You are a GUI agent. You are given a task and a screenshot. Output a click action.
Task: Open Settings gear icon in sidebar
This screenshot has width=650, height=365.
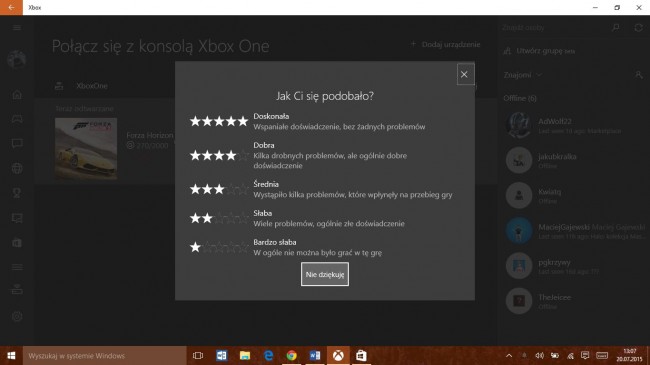17,316
